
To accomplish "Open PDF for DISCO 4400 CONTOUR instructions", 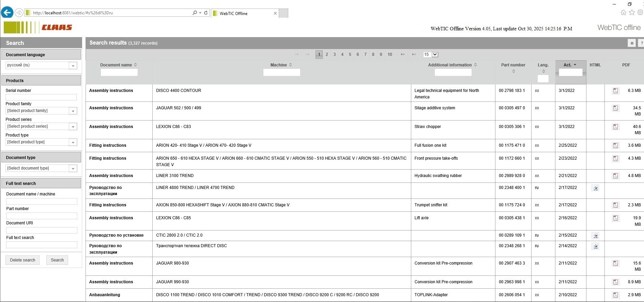I will pyautogui.click(x=615, y=91).
